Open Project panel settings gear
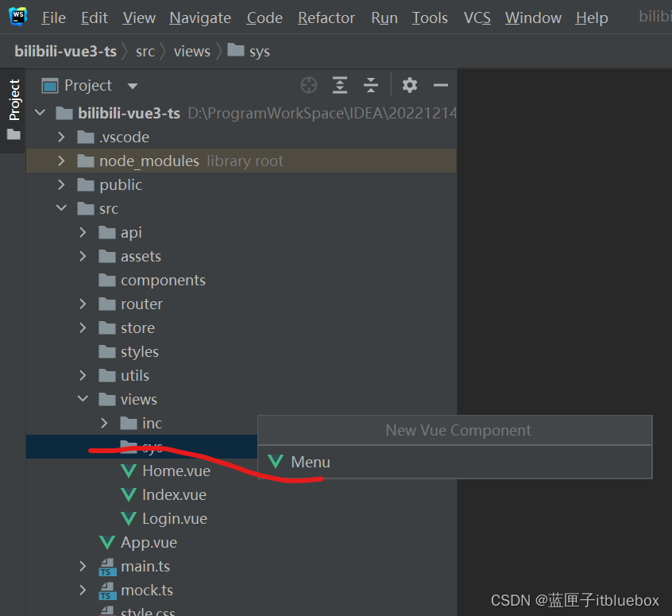Screen dimensions: 672x616 410,85
